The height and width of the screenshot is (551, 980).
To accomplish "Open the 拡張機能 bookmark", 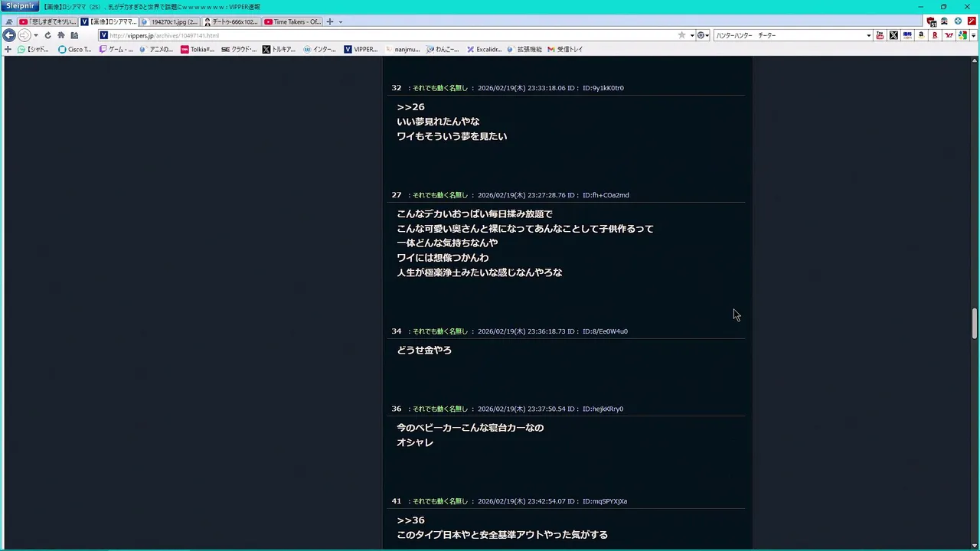I will (x=524, y=49).
